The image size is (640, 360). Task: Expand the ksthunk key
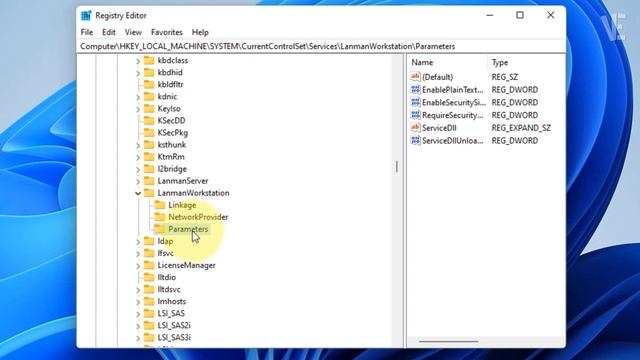coord(138,145)
